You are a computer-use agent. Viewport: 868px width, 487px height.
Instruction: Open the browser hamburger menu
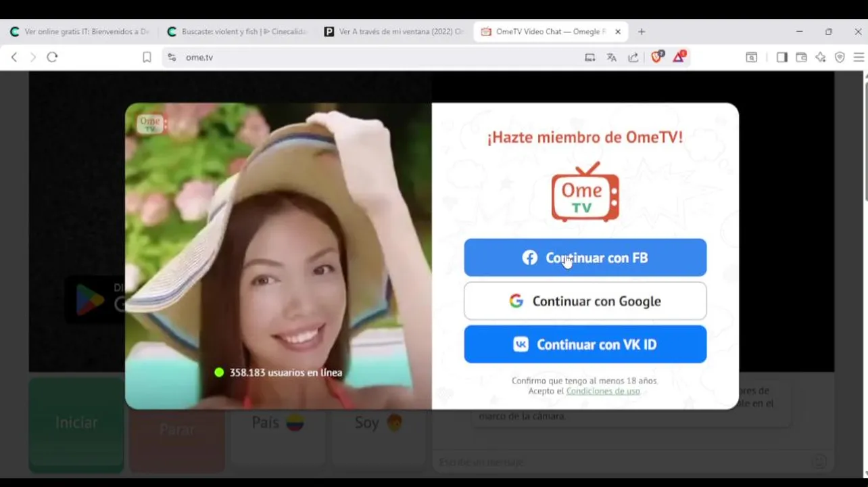859,57
